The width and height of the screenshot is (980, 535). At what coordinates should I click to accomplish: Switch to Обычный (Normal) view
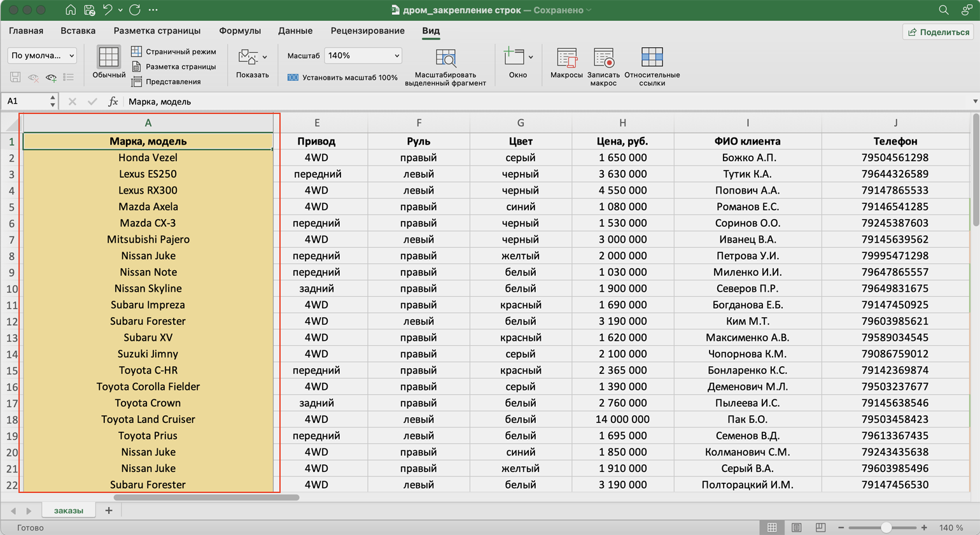(x=109, y=59)
